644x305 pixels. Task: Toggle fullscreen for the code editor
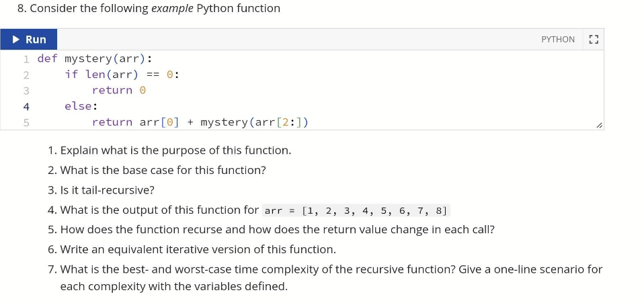click(594, 40)
